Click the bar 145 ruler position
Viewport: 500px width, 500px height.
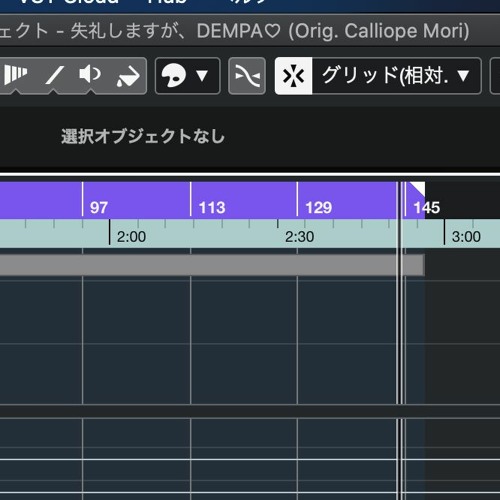(427, 207)
